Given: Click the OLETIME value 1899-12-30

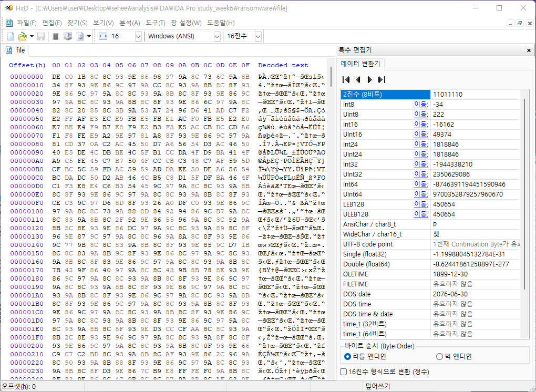Looking at the screenshot, I should pyautogui.click(x=450, y=274).
